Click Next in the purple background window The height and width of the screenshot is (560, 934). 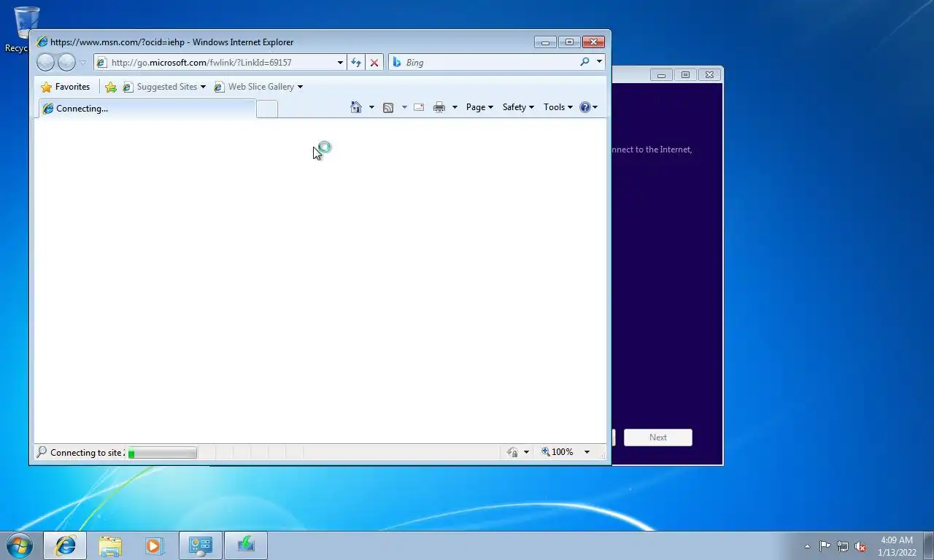point(658,437)
